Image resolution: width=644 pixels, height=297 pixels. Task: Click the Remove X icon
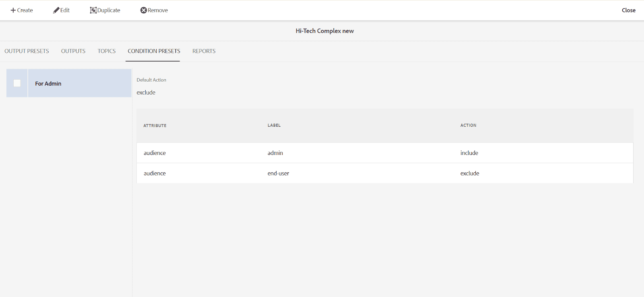143,10
